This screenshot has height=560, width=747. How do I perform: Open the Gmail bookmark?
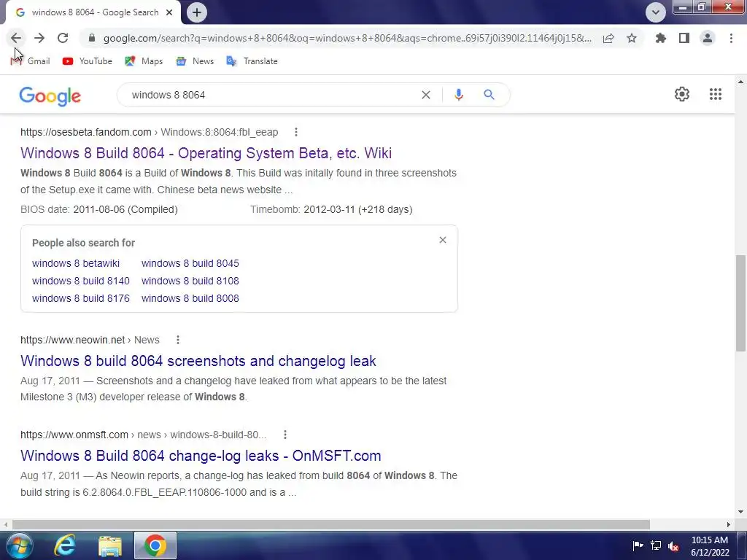pos(30,61)
